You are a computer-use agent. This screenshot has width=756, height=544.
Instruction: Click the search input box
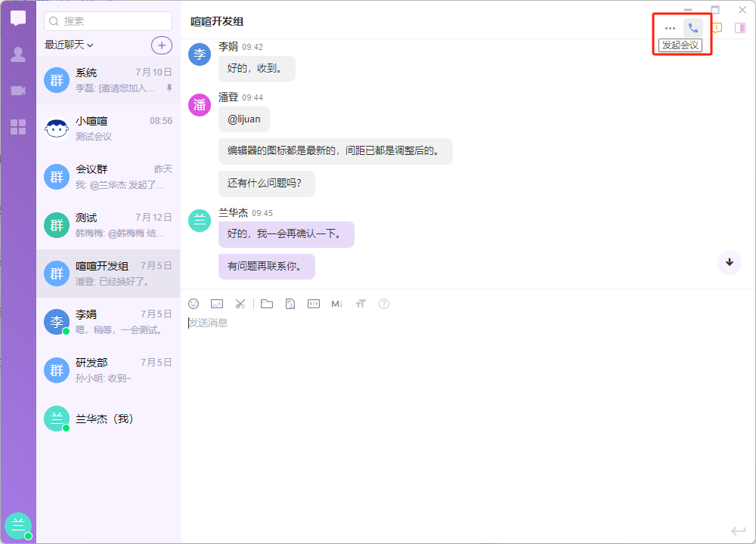tap(108, 21)
